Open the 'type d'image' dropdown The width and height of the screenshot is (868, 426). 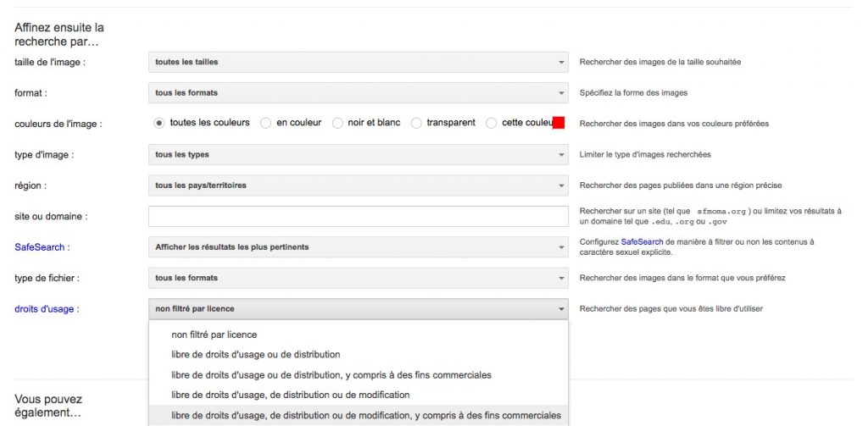[x=358, y=155]
